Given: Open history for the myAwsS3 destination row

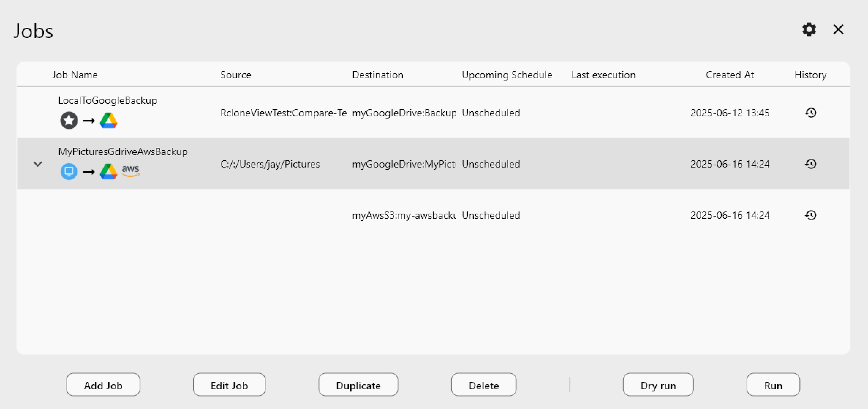Looking at the screenshot, I should click(x=811, y=215).
